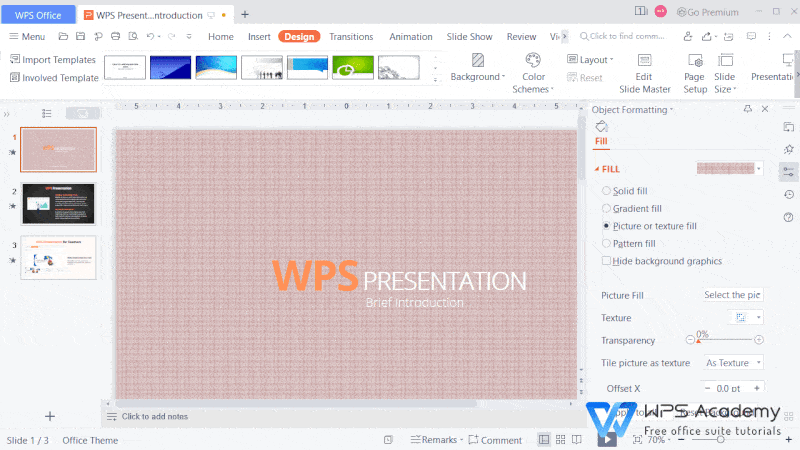
Task: Decrease transparency with minus button
Action: [690, 339]
